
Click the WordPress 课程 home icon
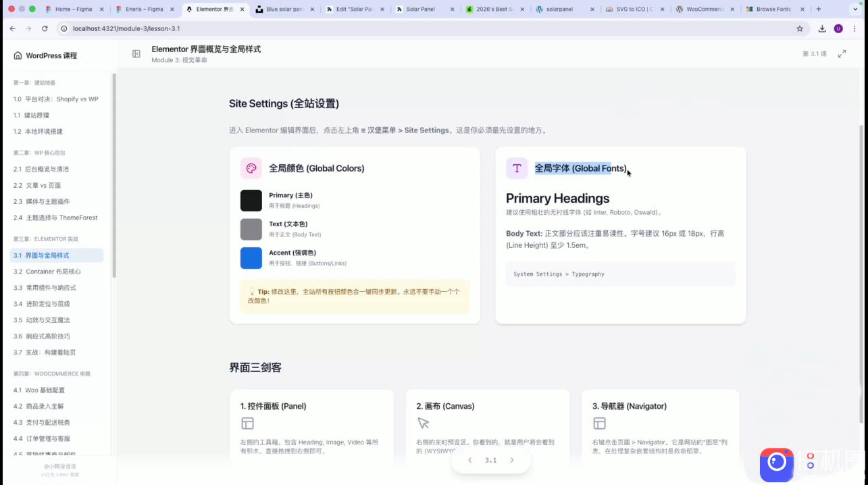click(18, 55)
